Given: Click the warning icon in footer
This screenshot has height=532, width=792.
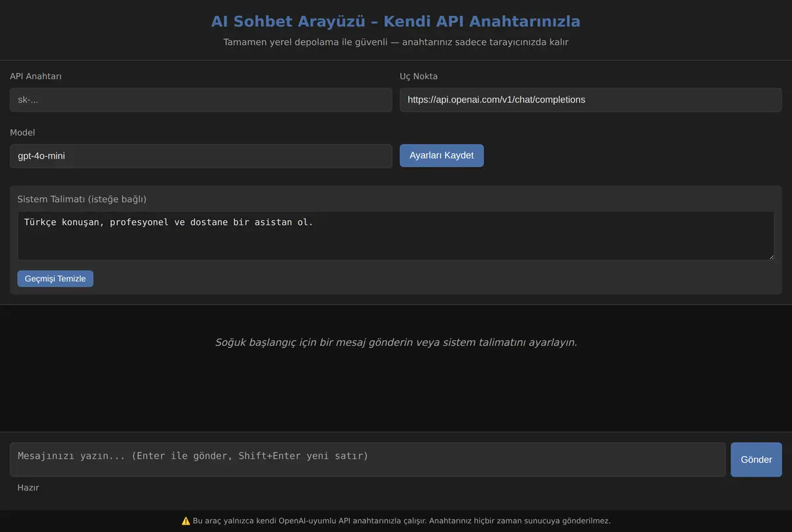Looking at the screenshot, I should pos(185,521).
